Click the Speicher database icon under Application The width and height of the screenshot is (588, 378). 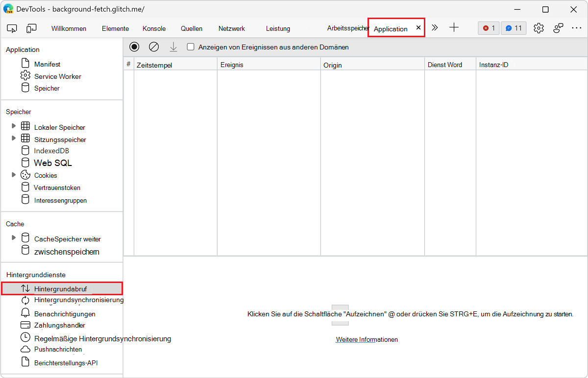pos(25,88)
